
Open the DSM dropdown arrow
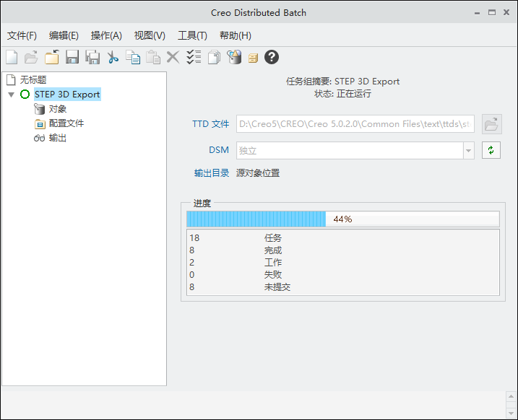click(x=468, y=150)
